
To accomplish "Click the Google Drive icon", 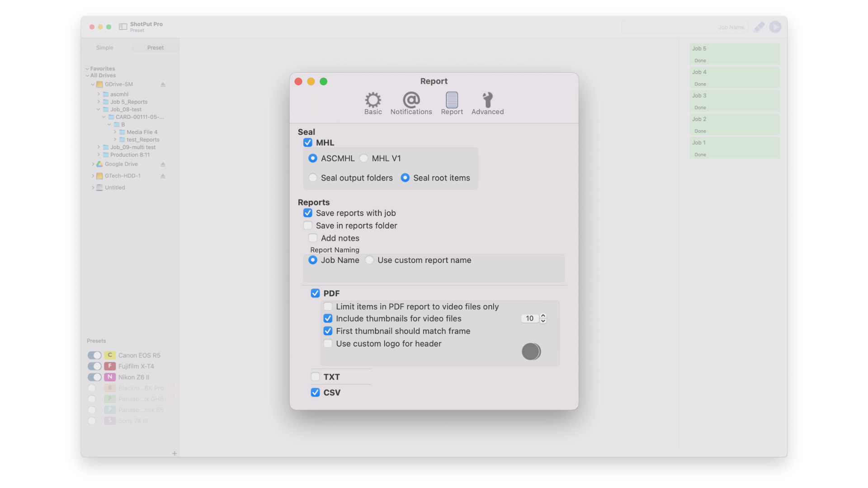I will (99, 164).
